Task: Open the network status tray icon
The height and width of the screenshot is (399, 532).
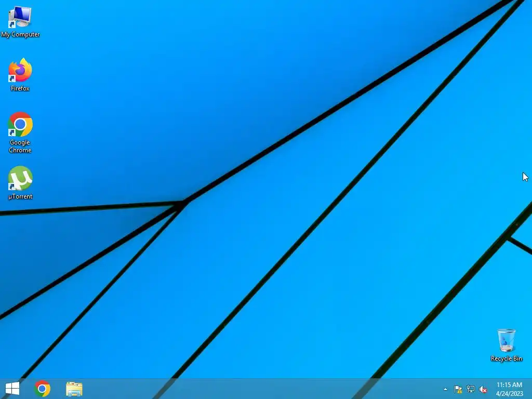Action: (471, 389)
